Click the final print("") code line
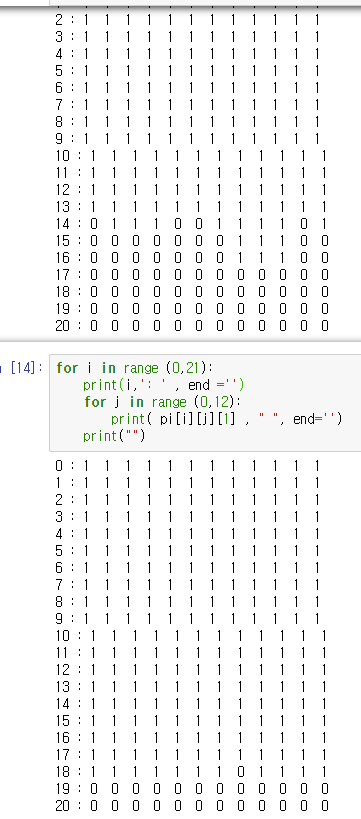Image resolution: width=361 pixels, height=819 pixels. click(x=114, y=436)
